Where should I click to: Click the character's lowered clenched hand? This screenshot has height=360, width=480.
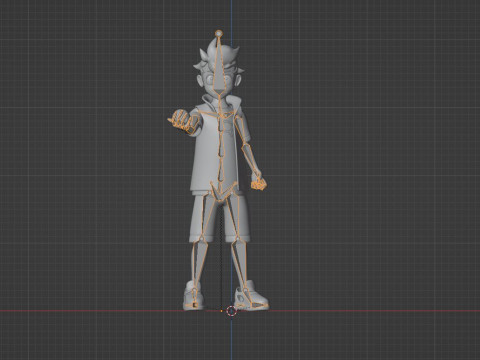259,184
